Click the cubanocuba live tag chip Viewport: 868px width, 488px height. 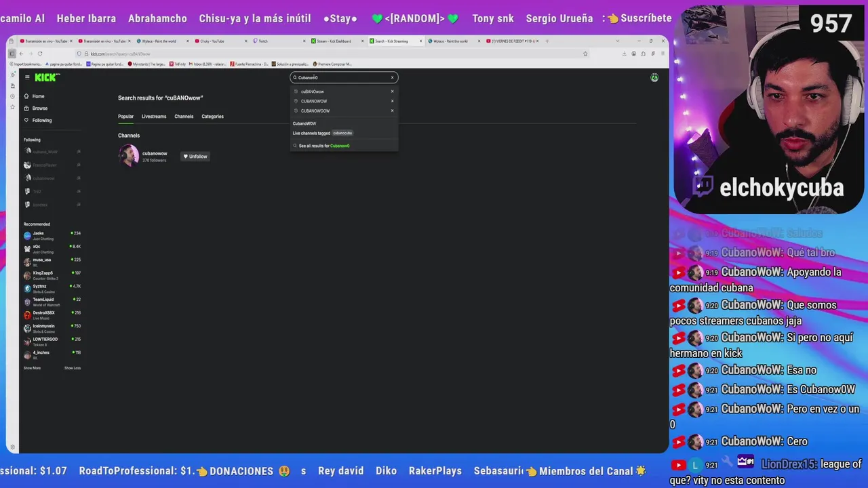coord(342,133)
